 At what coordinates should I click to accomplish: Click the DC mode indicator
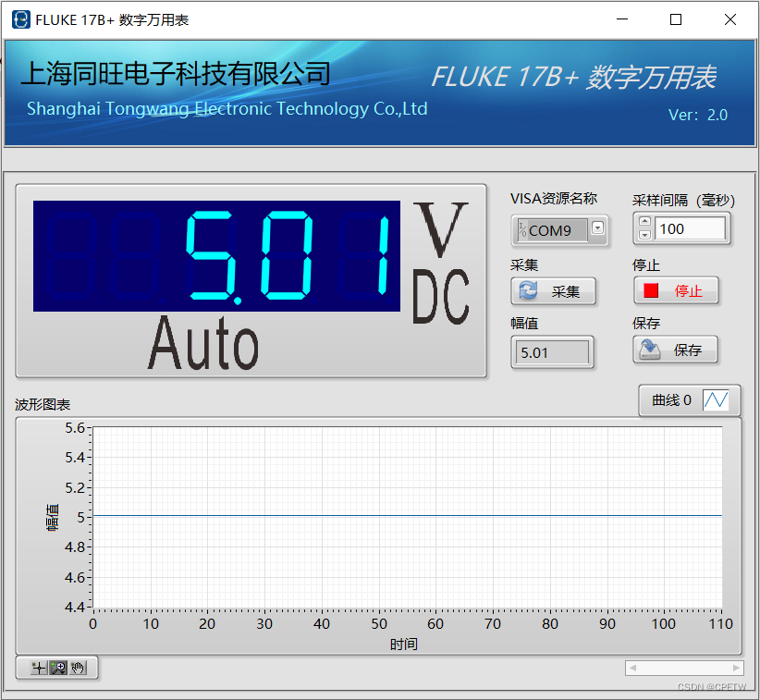point(441,297)
